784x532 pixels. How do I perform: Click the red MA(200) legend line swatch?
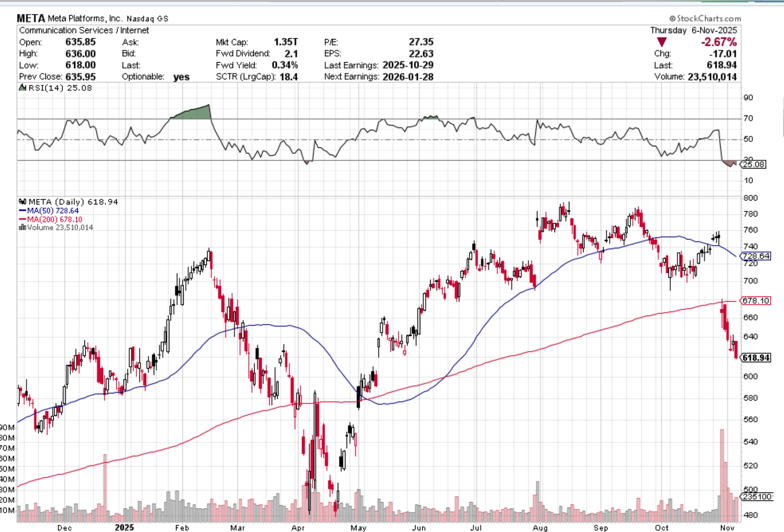point(23,219)
